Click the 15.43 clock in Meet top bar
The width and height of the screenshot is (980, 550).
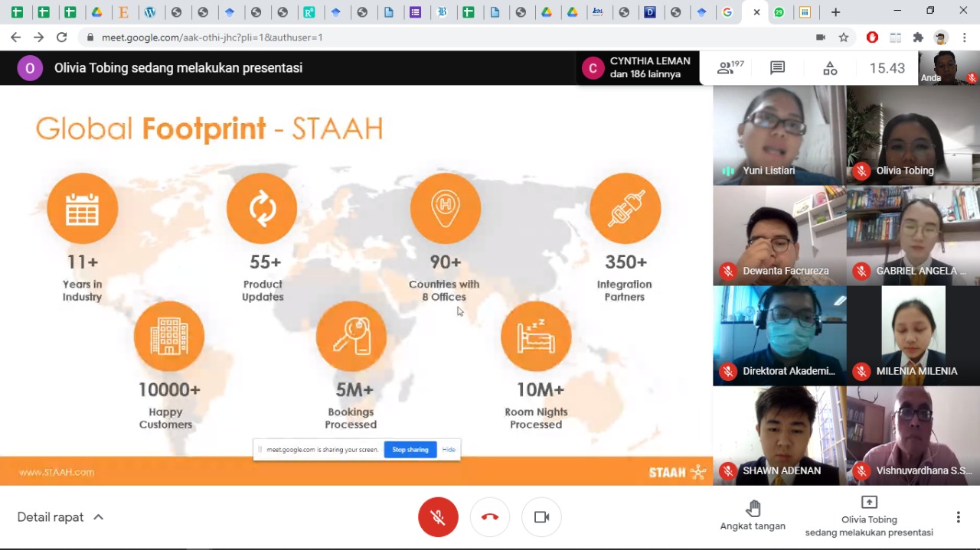(887, 68)
